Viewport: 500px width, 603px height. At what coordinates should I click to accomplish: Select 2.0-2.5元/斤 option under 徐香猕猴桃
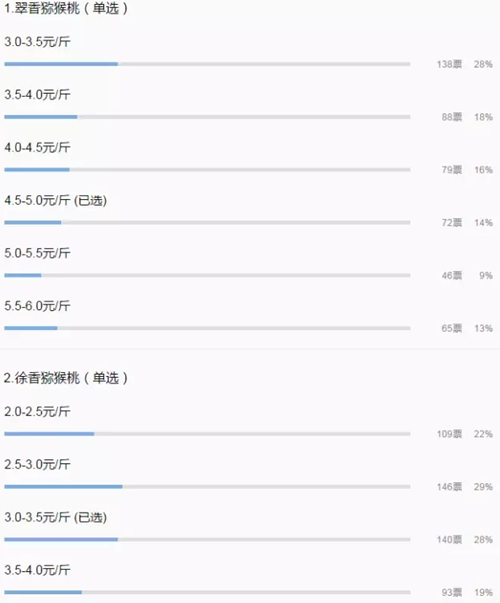(x=37, y=412)
